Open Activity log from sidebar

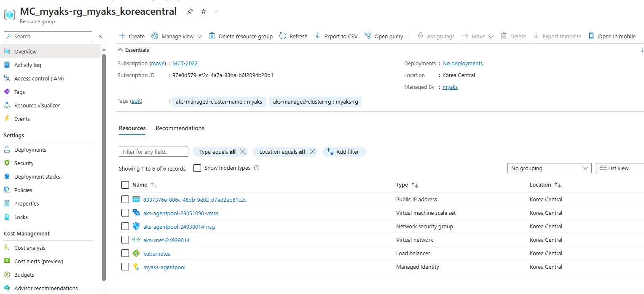[x=28, y=65]
